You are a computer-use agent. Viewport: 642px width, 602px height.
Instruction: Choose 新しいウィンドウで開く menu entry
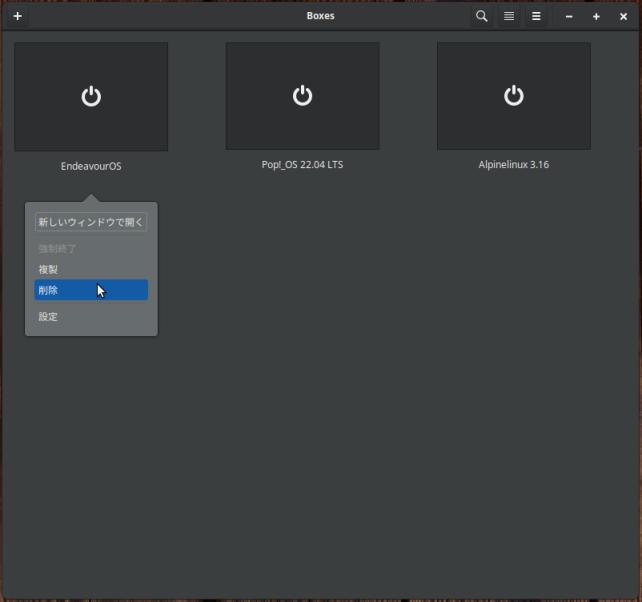[91, 222]
